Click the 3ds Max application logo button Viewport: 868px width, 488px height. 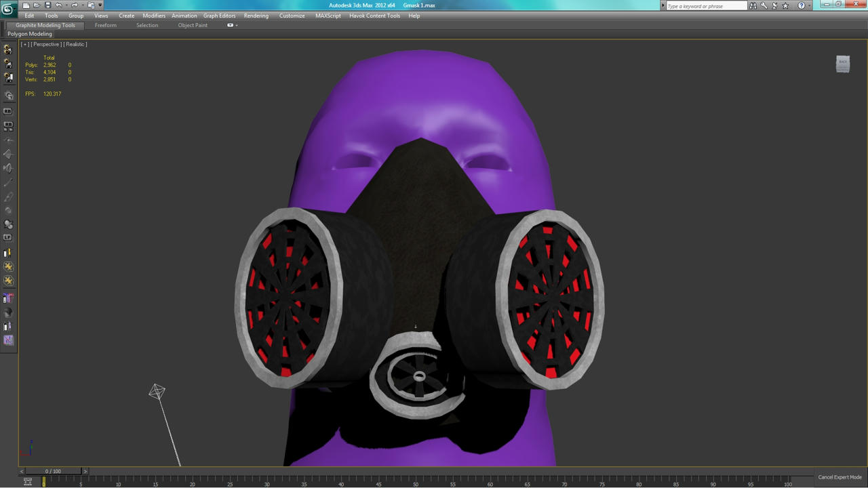[8, 9]
